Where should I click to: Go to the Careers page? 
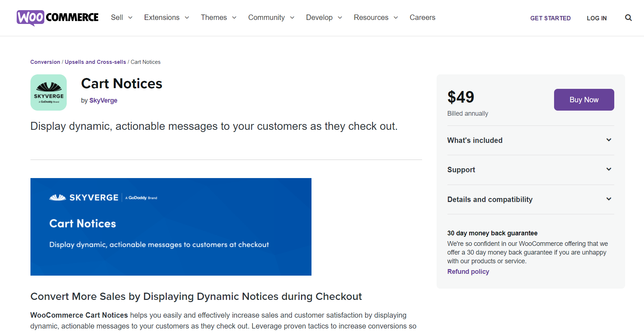pyautogui.click(x=422, y=17)
